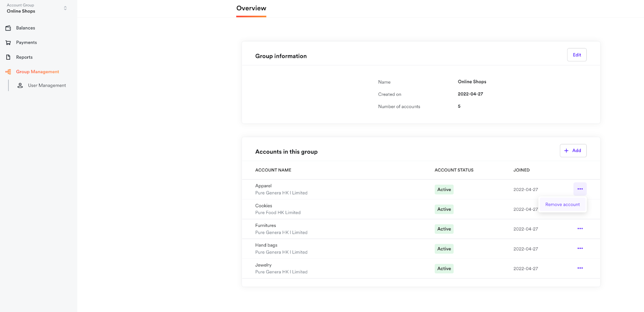Open the Reports section
This screenshot has height=312, width=644.
click(24, 57)
